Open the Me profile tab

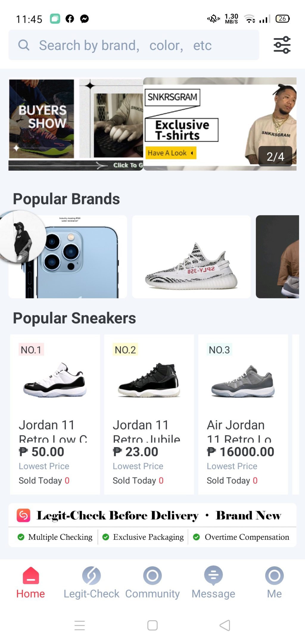coord(274,582)
